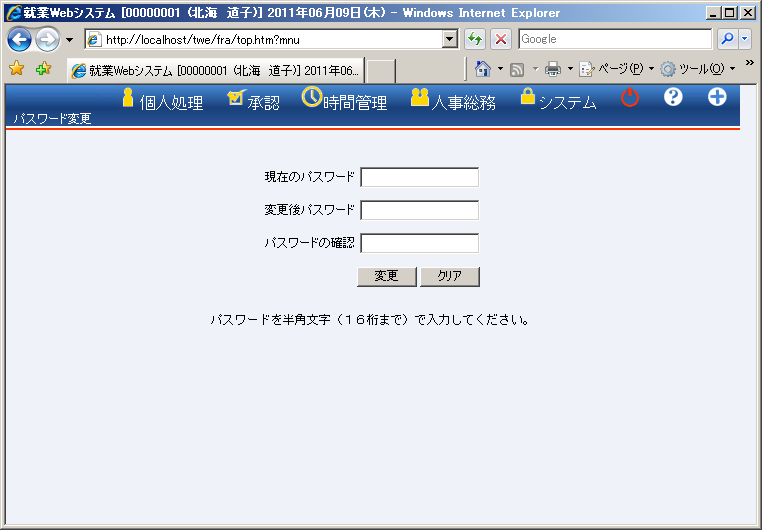The height and width of the screenshot is (530, 762).
Task: Click the red X stop loading icon
Action: coord(501,39)
